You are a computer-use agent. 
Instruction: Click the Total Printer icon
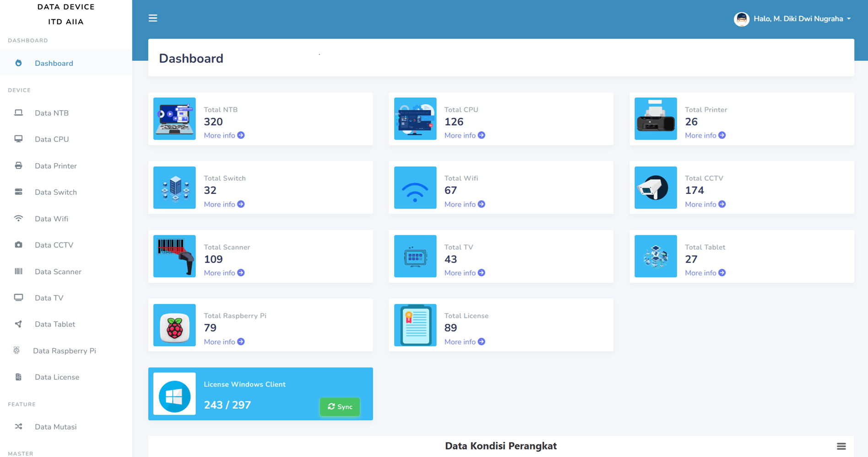point(656,119)
